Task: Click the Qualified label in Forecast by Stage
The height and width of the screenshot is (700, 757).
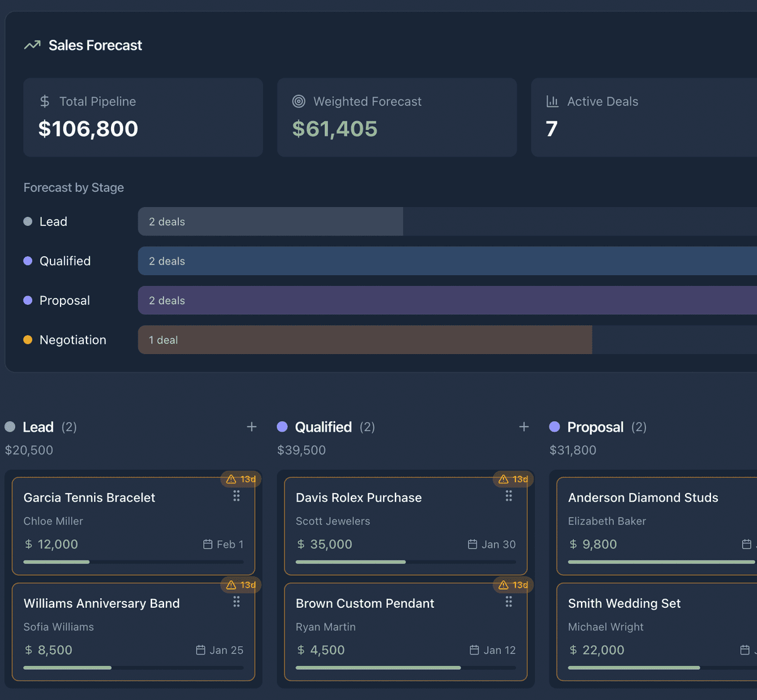Action: (x=65, y=261)
